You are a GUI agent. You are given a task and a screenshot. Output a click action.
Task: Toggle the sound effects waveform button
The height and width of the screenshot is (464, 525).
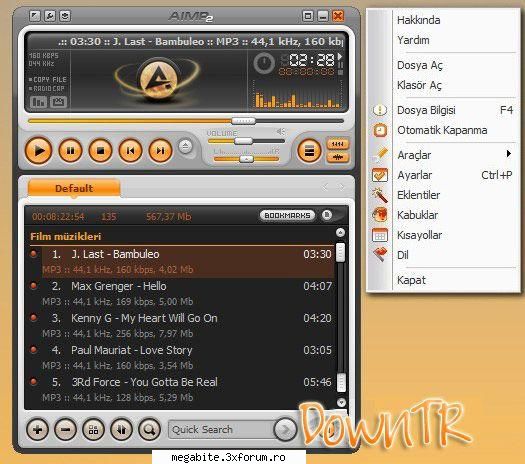point(338,157)
